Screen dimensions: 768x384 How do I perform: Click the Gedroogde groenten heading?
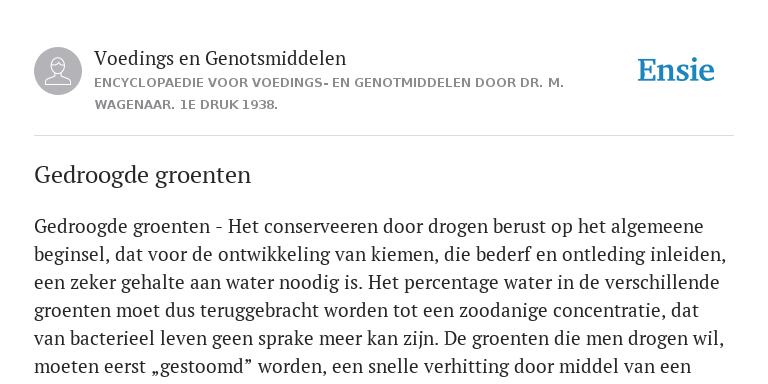point(143,175)
